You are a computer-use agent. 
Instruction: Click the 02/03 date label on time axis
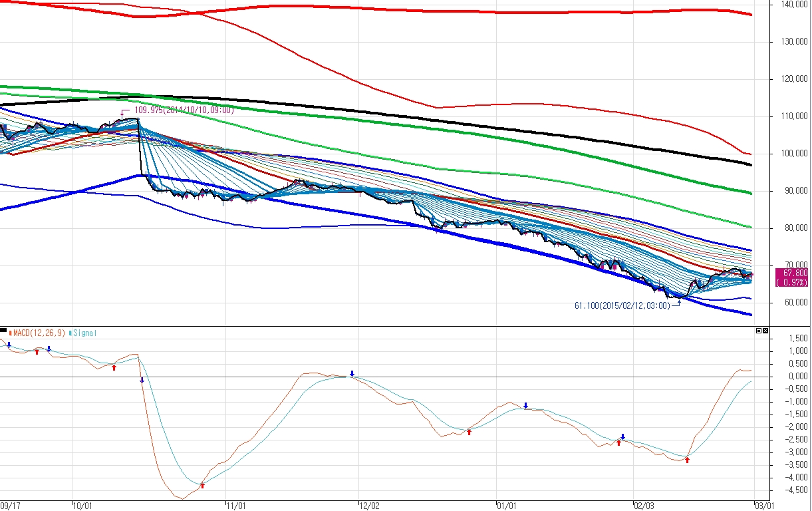(644, 506)
